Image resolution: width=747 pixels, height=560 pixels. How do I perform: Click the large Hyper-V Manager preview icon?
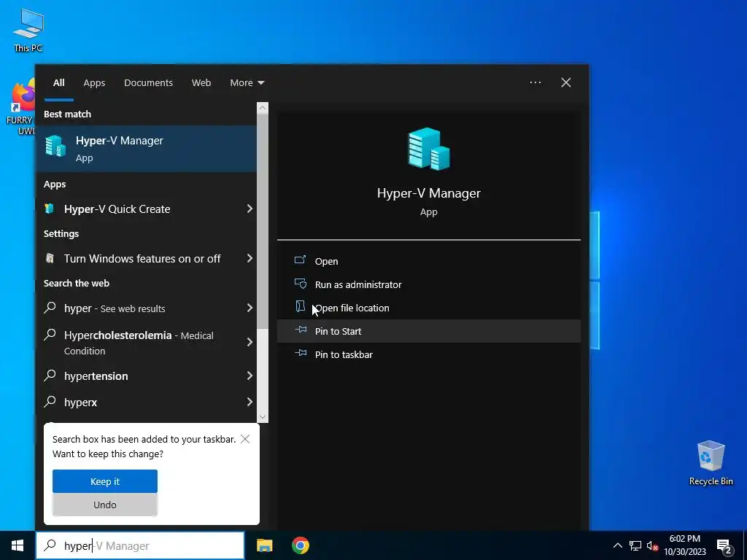428,149
